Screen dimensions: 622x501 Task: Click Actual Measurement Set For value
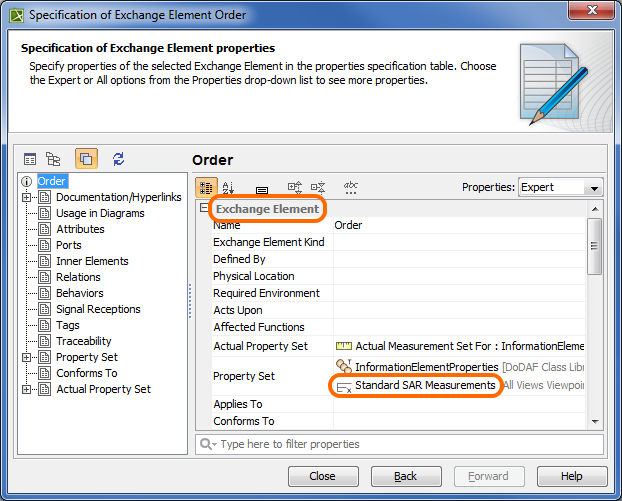pos(470,346)
